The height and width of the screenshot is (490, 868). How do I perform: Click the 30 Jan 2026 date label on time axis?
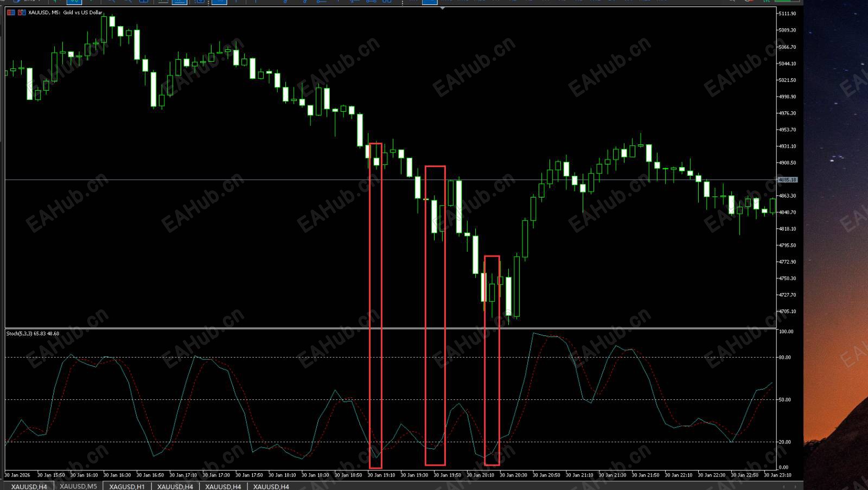pyautogui.click(x=17, y=475)
